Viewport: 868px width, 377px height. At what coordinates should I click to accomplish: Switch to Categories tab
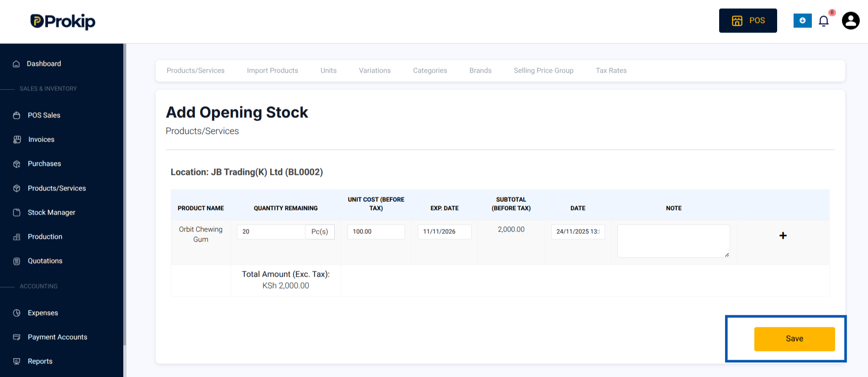pyautogui.click(x=430, y=70)
